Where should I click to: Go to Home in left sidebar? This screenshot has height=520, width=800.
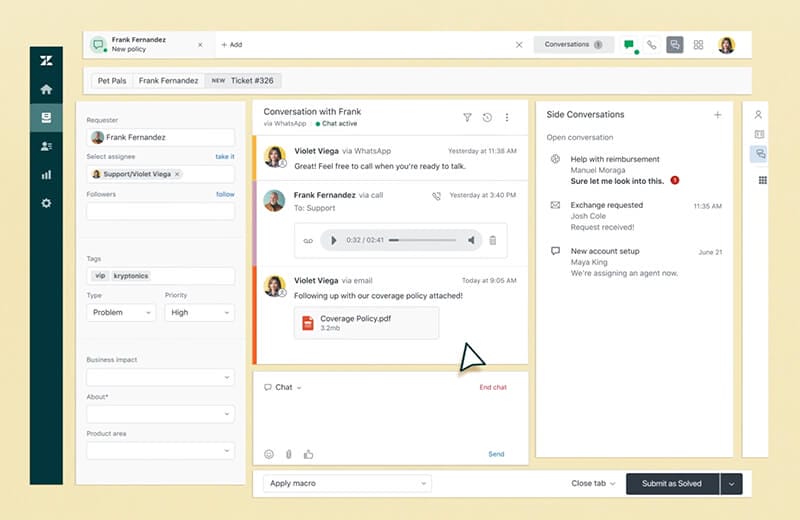(x=46, y=89)
